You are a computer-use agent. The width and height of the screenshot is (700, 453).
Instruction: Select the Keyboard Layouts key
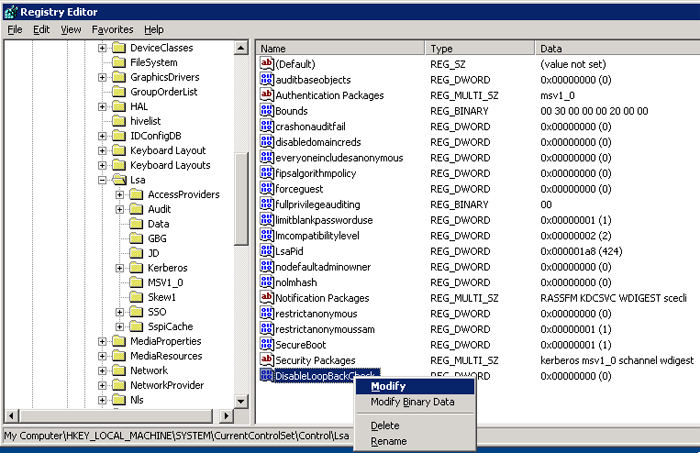pyautogui.click(x=170, y=165)
